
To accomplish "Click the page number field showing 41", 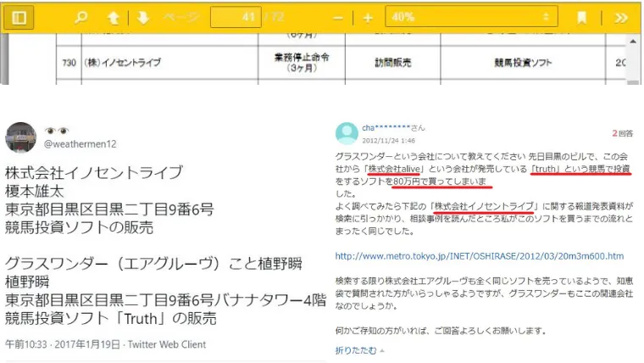I will tap(236, 17).
